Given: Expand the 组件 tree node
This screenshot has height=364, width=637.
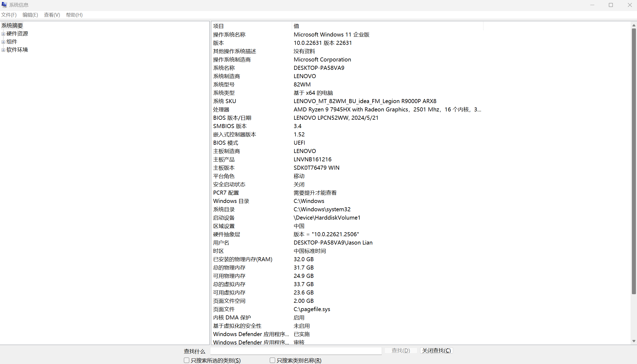Looking at the screenshot, I should click(x=3, y=42).
